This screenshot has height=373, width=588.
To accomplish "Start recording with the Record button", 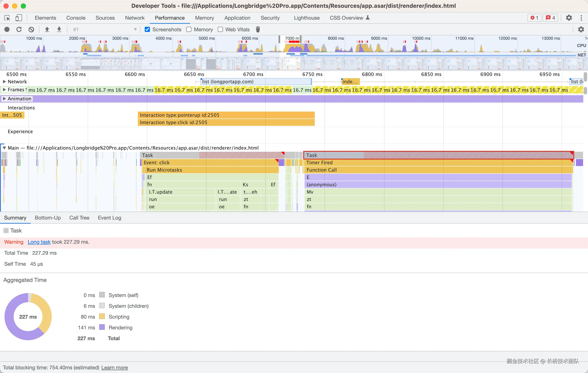I will (x=7, y=30).
